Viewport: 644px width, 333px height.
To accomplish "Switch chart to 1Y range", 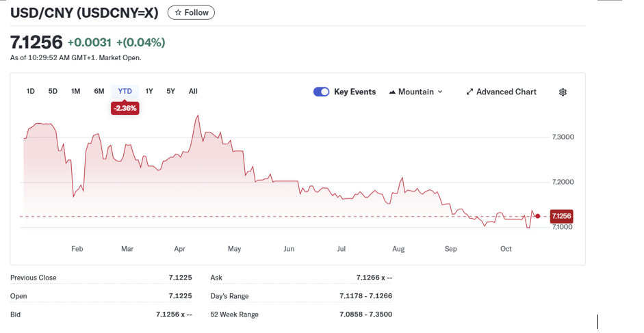I will click(149, 92).
